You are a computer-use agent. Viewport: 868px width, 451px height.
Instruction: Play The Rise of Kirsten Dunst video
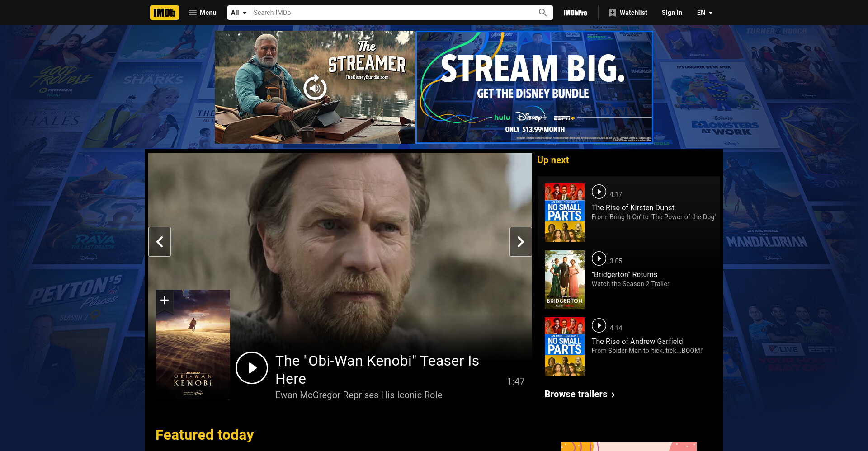click(x=599, y=192)
